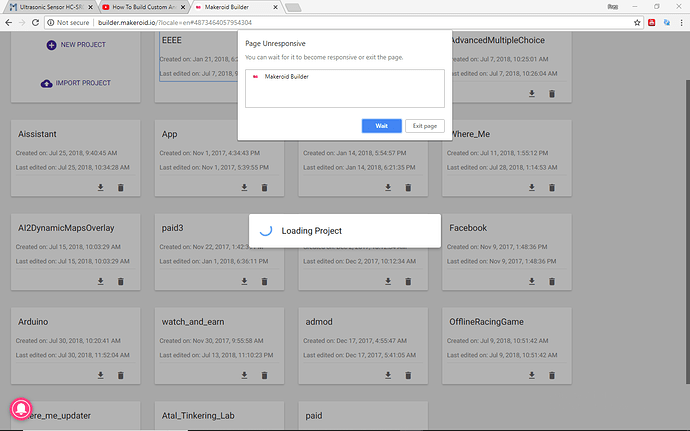
Task: Click the page vertical scrollbar
Action: click(x=687, y=231)
